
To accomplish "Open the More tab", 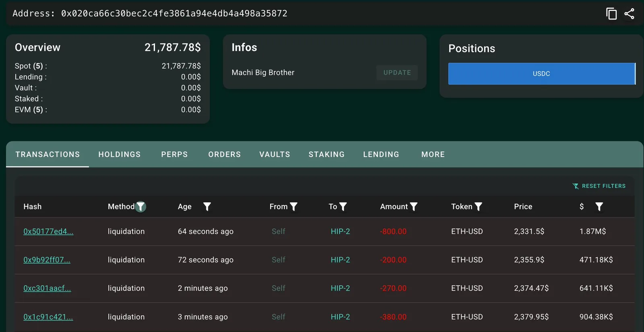I will coord(433,154).
